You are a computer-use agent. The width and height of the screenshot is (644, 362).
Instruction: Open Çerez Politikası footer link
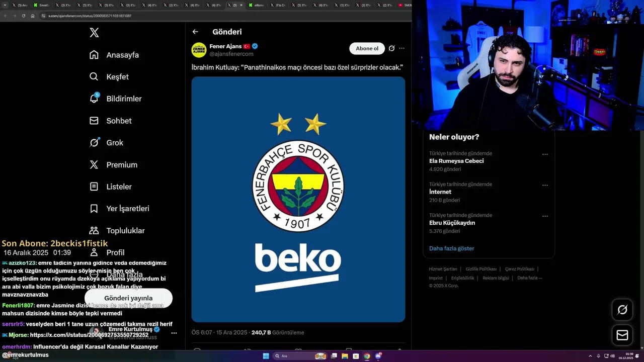click(520, 269)
